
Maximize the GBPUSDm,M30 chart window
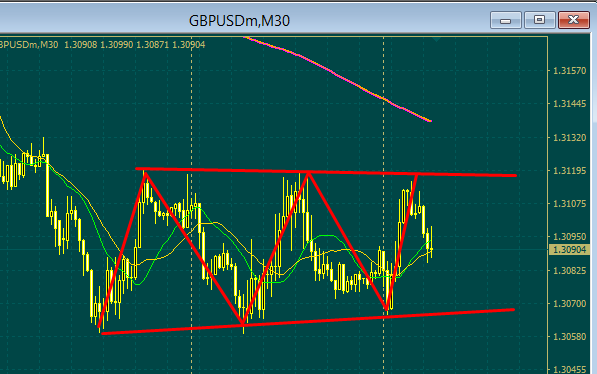[539, 20]
